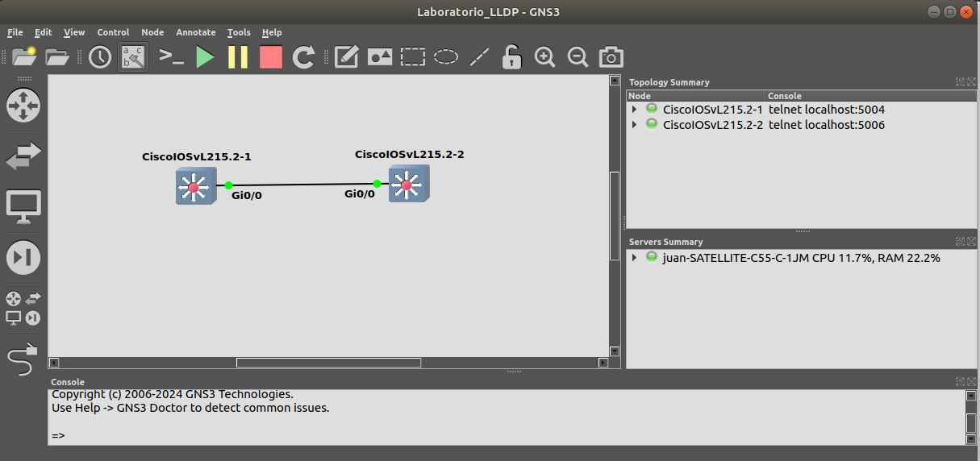This screenshot has width=980, height=461.
Task: Click the canvas horizontal scrollbar thumb
Action: click(328, 363)
